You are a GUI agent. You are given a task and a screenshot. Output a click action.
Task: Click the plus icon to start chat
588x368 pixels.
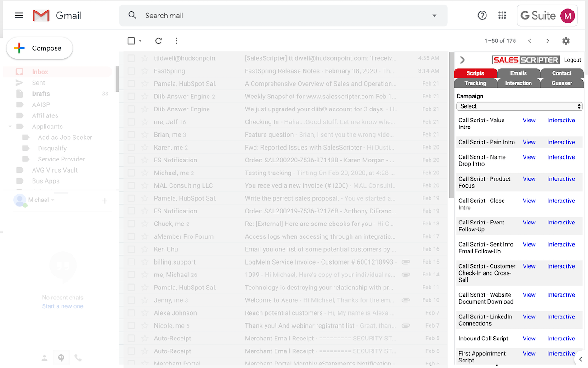[105, 201]
